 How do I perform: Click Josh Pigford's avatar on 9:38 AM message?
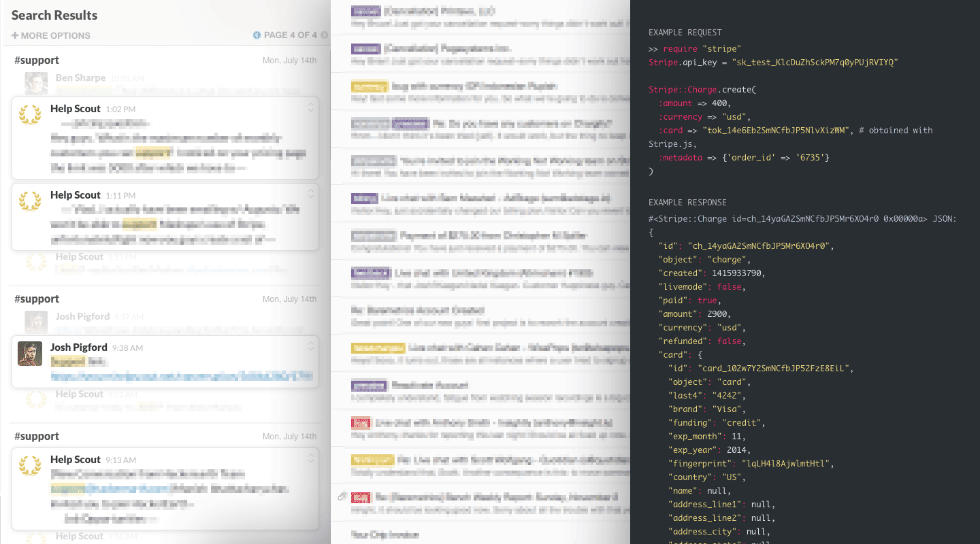point(30,354)
